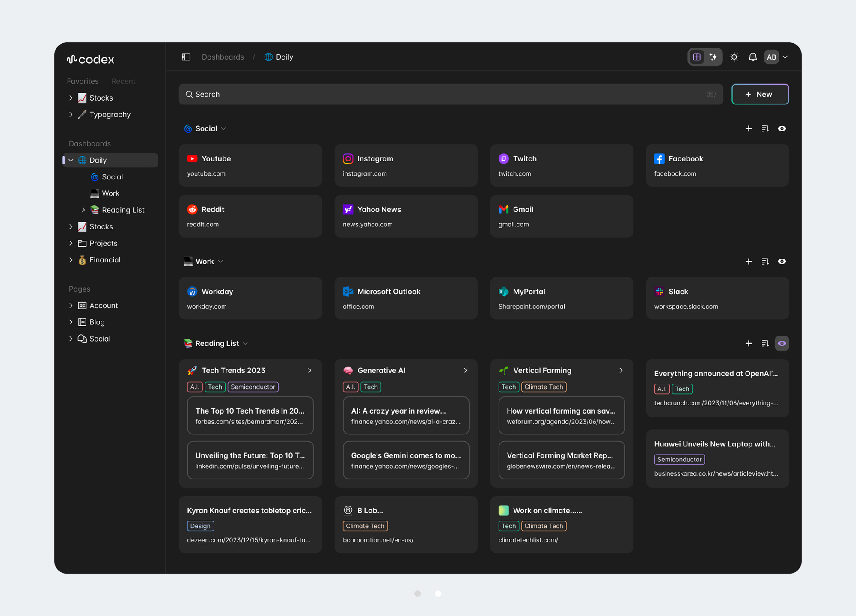This screenshot has width=856, height=616.
Task: Toggle Reading List visibility eye
Action: (x=782, y=343)
